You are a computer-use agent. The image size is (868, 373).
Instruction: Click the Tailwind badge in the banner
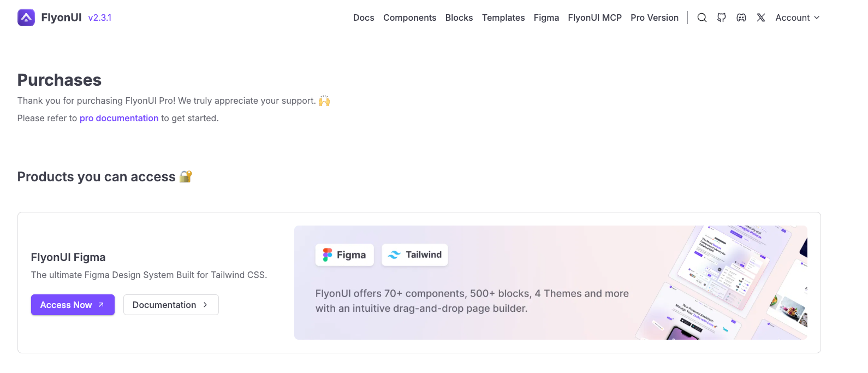coord(415,255)
